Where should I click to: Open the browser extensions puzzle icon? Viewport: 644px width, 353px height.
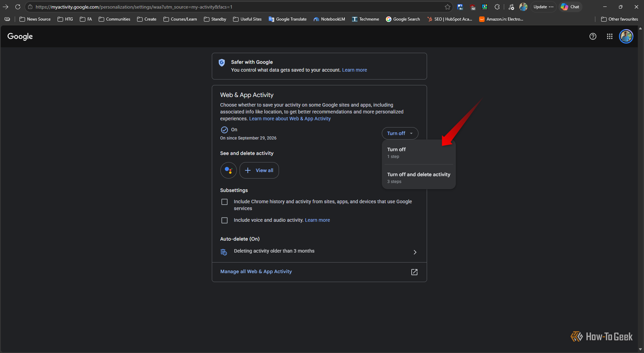(497, 7)
